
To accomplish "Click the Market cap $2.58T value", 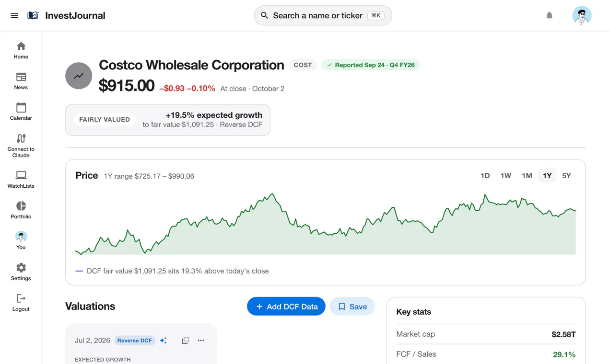I will pos(563,334).
